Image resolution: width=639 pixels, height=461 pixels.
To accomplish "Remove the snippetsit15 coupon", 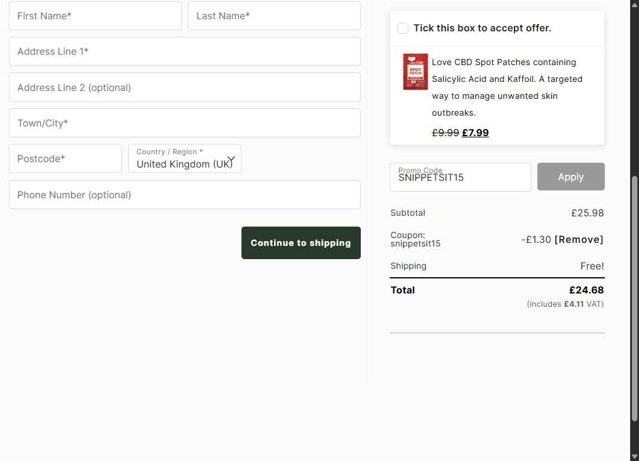I will point(579,239).
